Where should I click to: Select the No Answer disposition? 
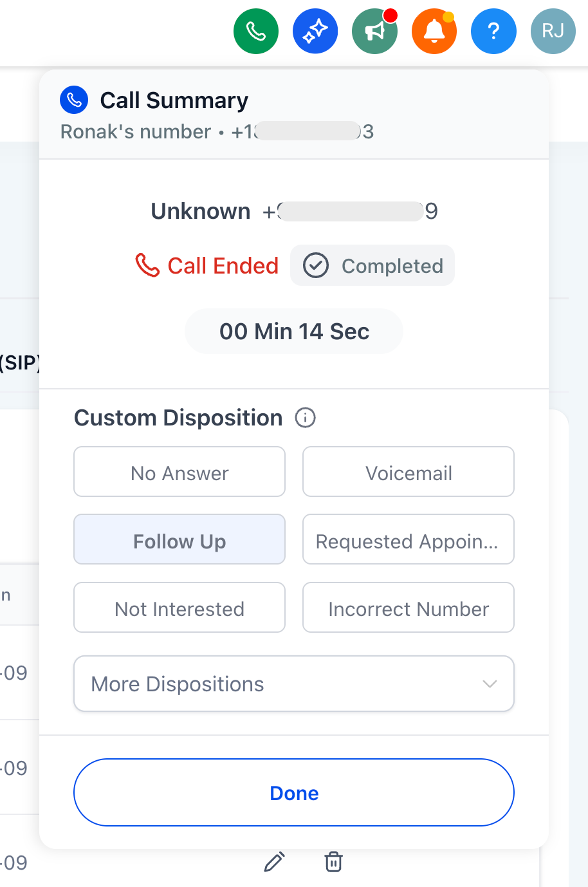click(179, 472)
